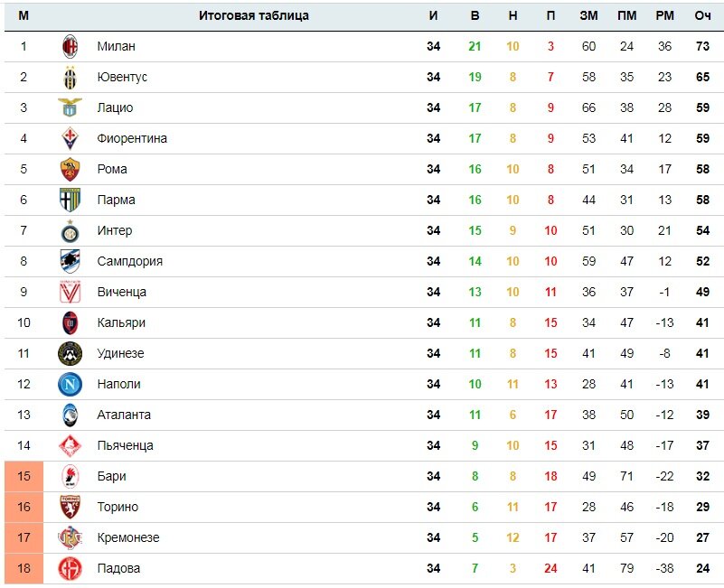Click the Сампдория club crest
724x588 pixels.
(70, 261)
